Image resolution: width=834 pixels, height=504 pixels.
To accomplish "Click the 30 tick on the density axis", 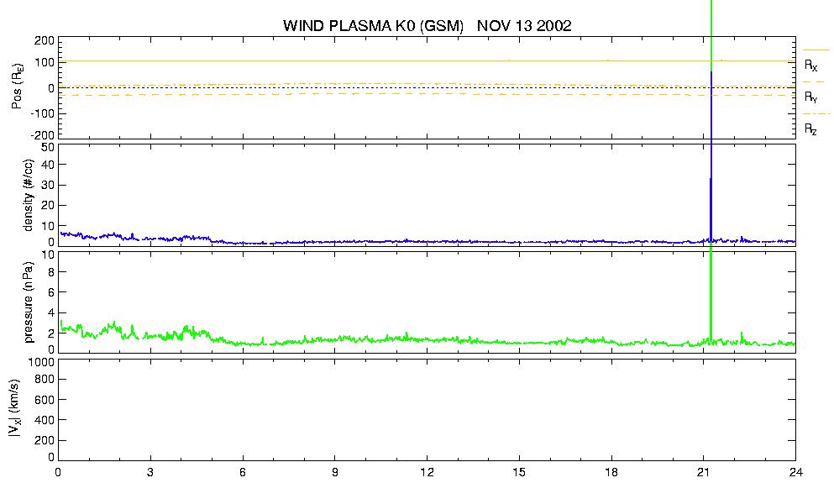I will 48,185.
